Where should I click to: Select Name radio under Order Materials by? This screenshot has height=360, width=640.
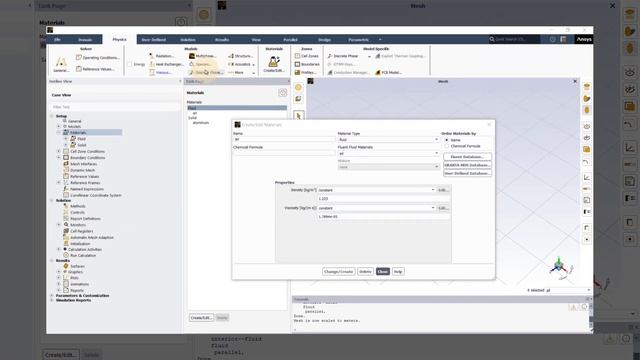pos(447,140)
